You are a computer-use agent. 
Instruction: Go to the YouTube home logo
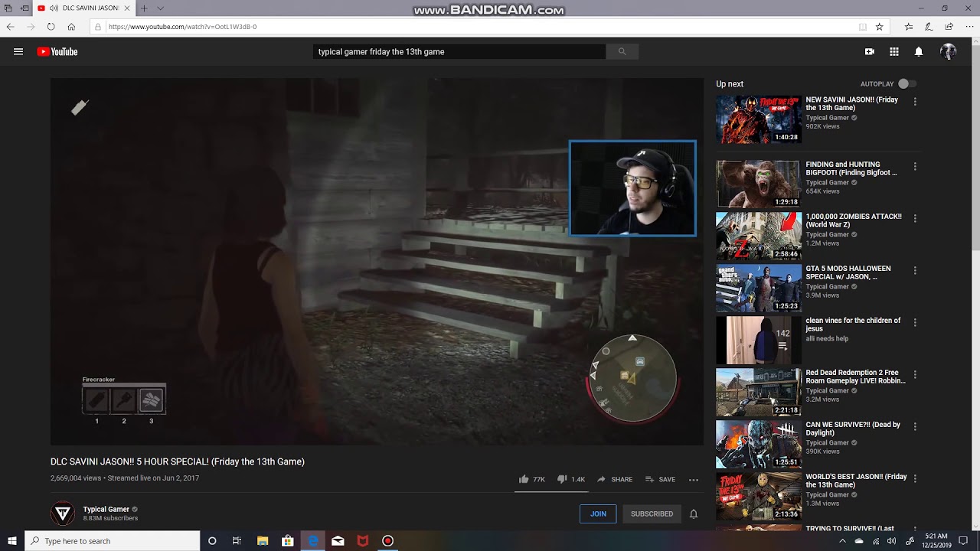(x=57, y=51)
